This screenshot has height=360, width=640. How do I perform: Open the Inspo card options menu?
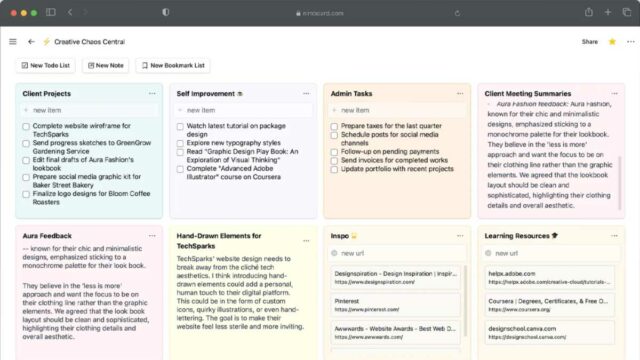coord(460,236)
